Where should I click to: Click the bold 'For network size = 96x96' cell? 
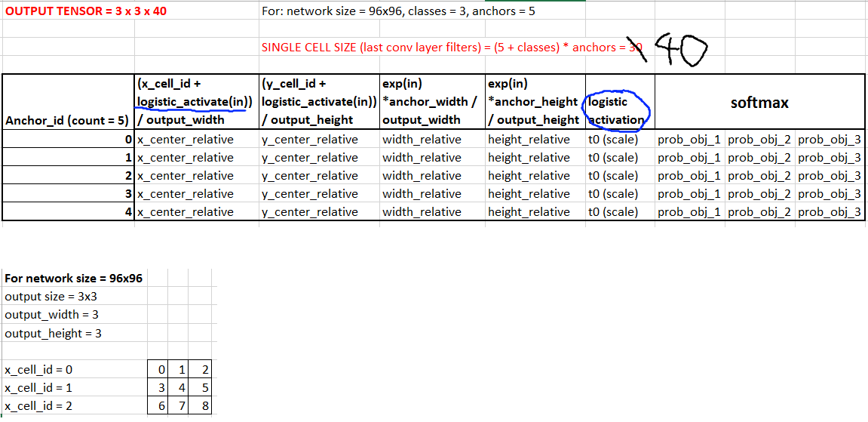point(75,278)
